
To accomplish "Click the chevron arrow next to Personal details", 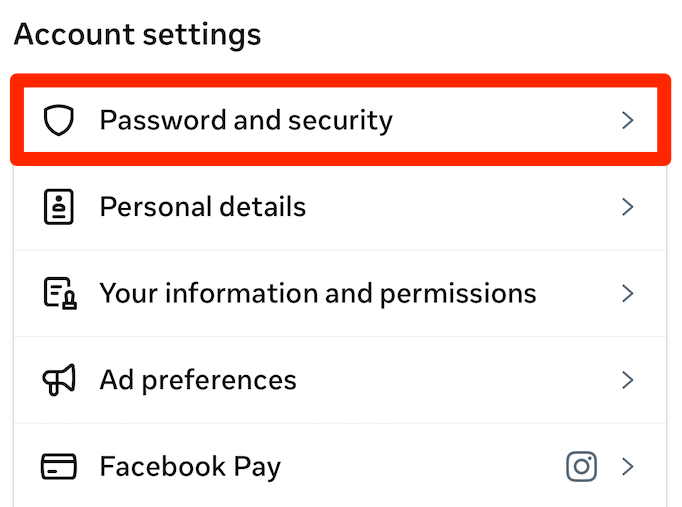I will point(628,207).
